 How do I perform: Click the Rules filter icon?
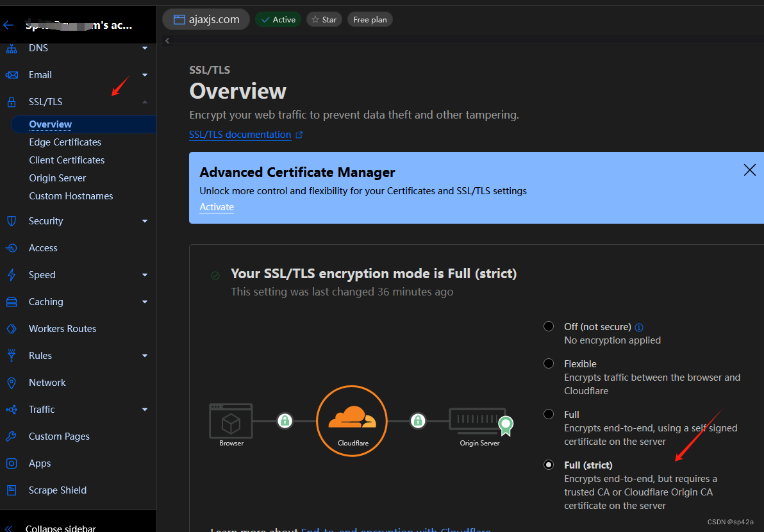tap(11, 356)
